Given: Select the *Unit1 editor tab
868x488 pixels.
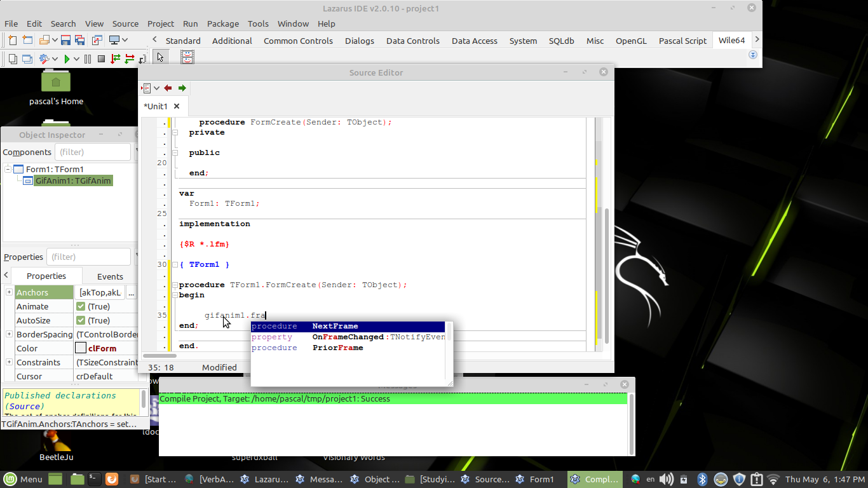Looking at the screenshot, I should (x=156, y=106).
